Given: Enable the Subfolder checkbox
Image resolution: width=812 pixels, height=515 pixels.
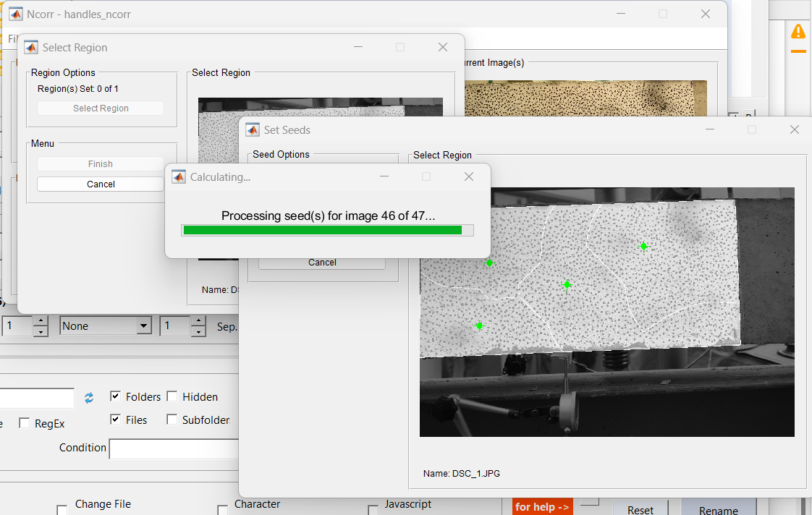Looking at the screenshot, I should 172,420.
